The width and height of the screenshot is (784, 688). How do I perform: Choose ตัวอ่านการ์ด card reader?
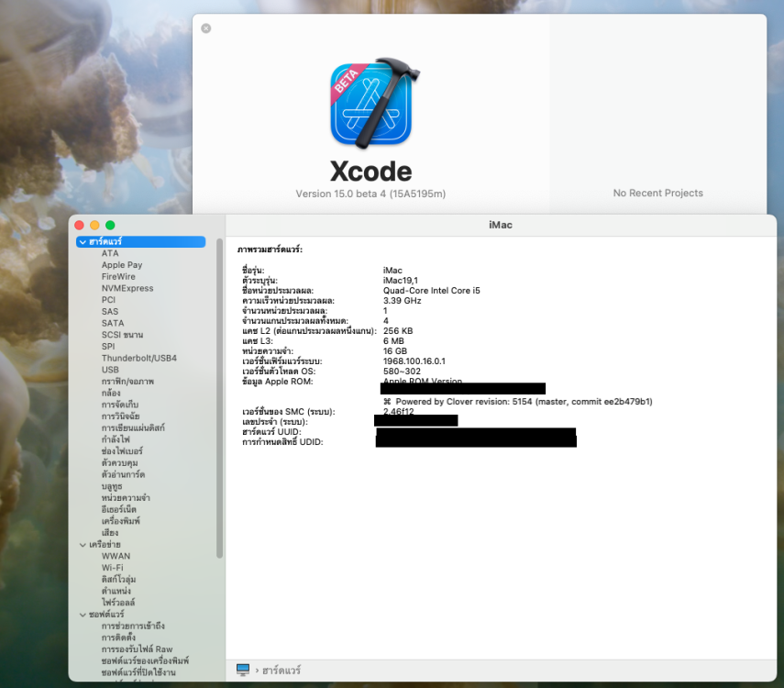point(123,474)
